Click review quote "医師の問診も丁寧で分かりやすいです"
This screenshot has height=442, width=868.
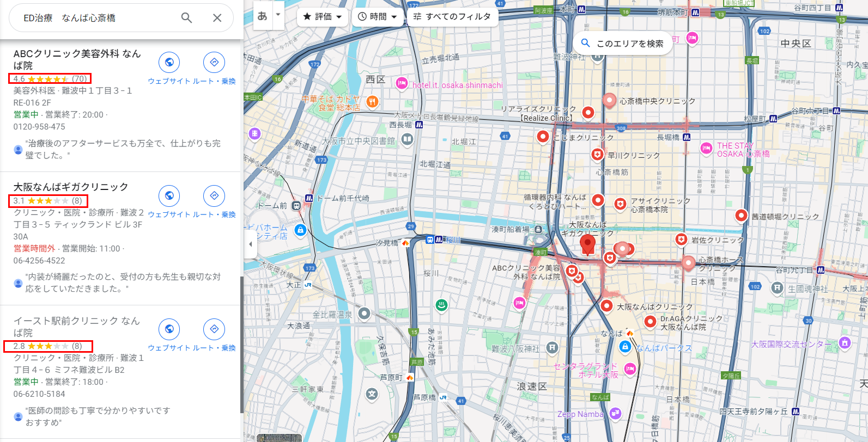click(x=98, y=416)
